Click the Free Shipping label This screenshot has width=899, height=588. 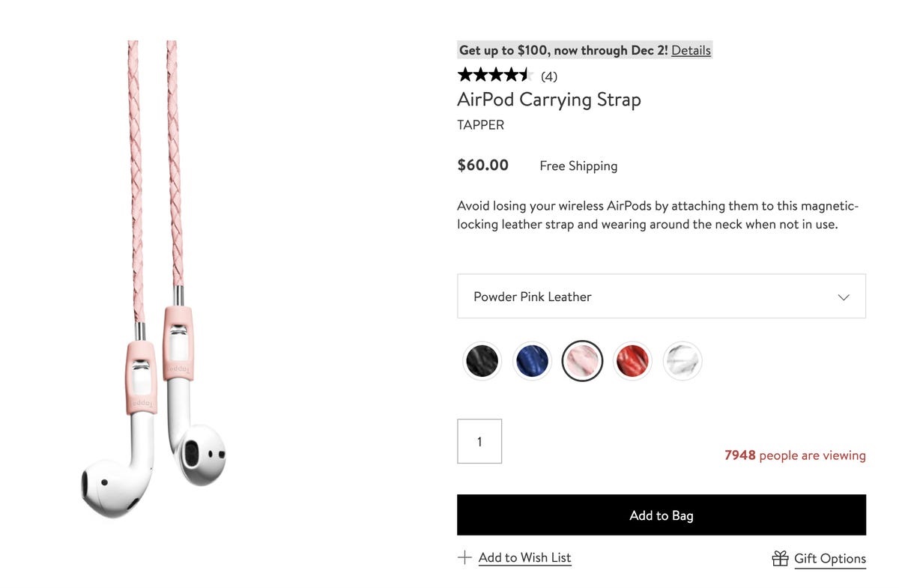pyautogui.click(x=578, y=166)
